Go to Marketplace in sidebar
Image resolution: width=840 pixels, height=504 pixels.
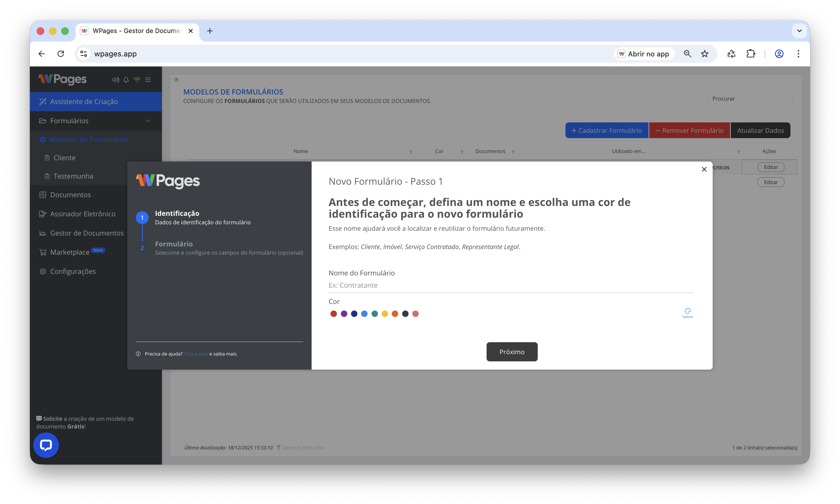pos(70,252)
